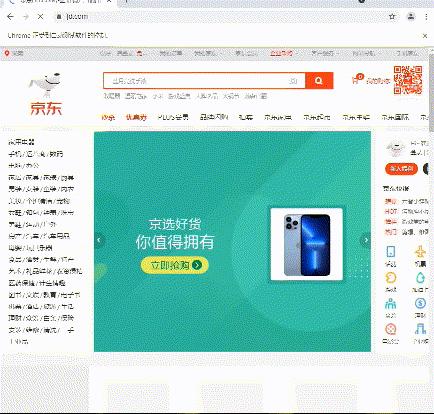Click the browser forward arrow

coord(26,16)
